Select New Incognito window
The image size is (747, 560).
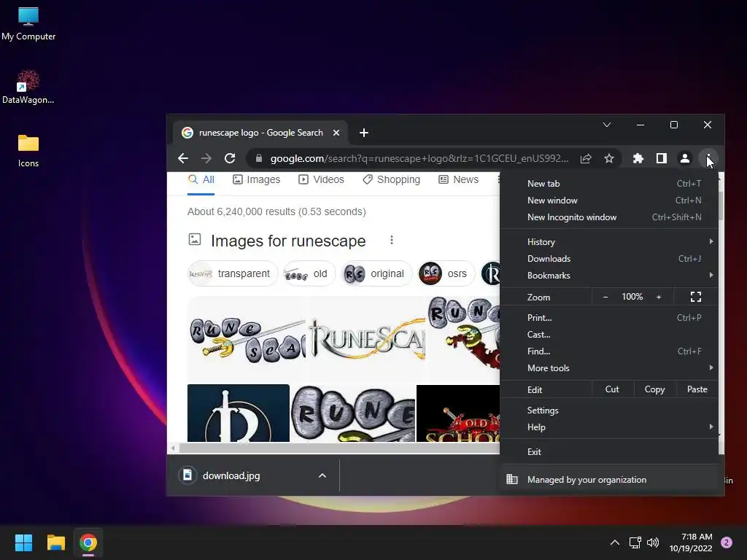point(609,217)
